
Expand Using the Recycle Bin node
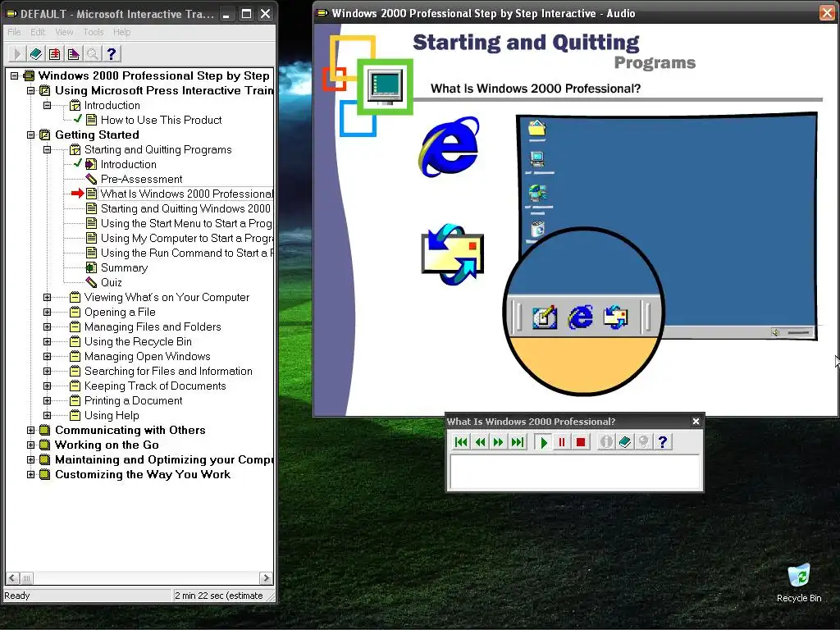tap(47, 341)
